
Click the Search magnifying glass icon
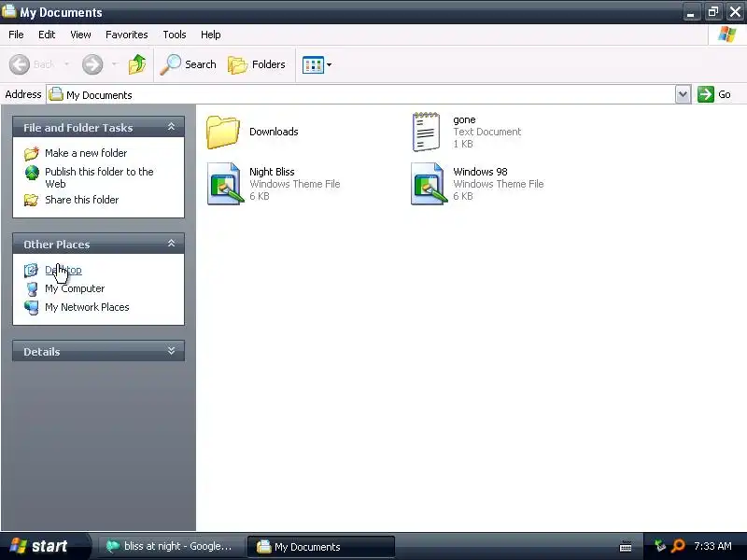pos(171,64)
